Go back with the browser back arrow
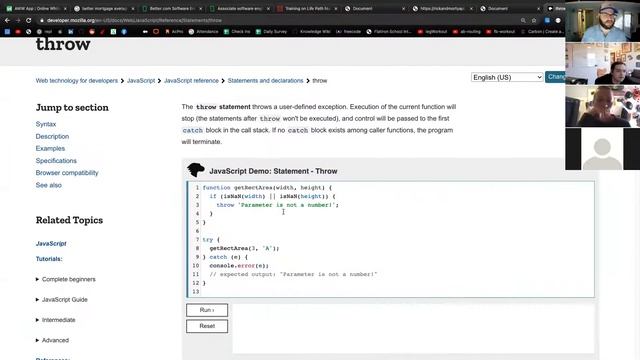This screenshot has width=640, height=360. pyautogui.click(x=7, y=20)
